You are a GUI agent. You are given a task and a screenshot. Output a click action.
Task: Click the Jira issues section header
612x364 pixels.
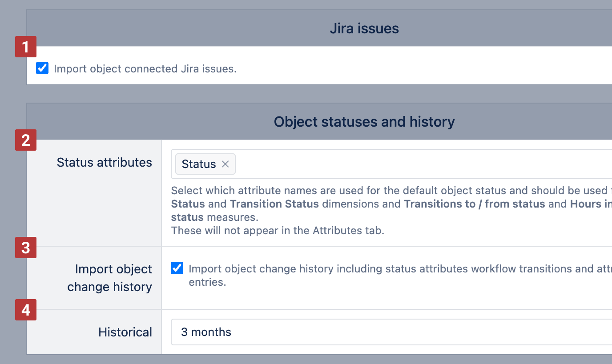pos(364,28)
